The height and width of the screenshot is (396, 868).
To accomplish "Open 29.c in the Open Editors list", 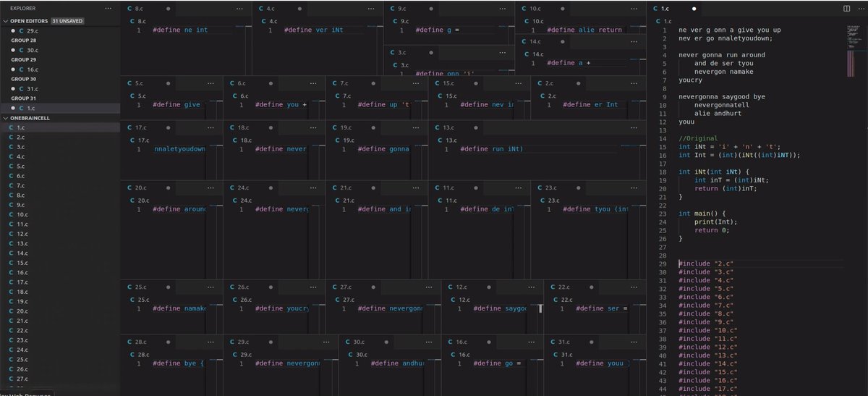I will coord(59,31).
